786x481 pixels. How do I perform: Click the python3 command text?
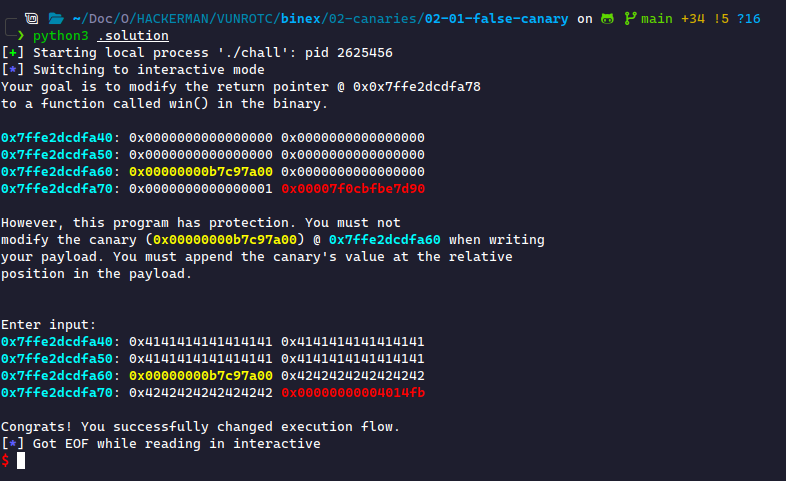61,36
